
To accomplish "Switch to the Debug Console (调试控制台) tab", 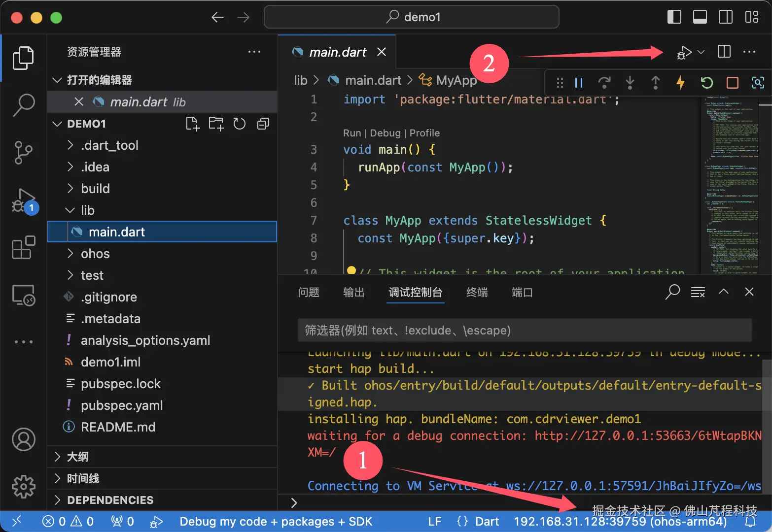I will point(415,293).
